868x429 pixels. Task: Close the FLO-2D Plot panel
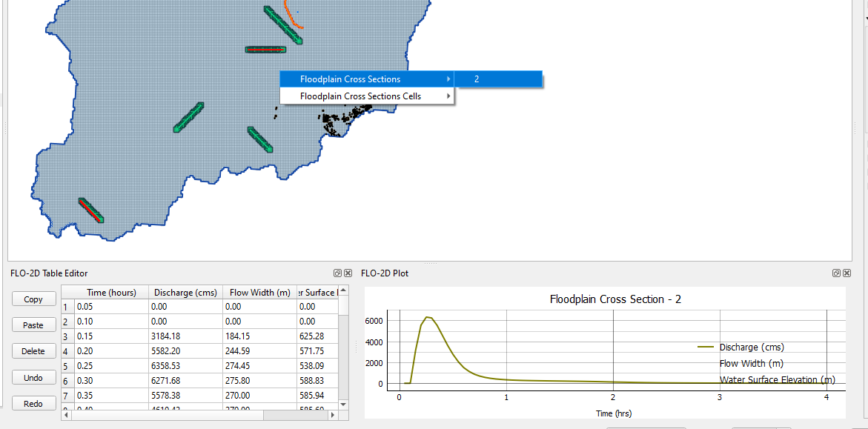point(846,273)
